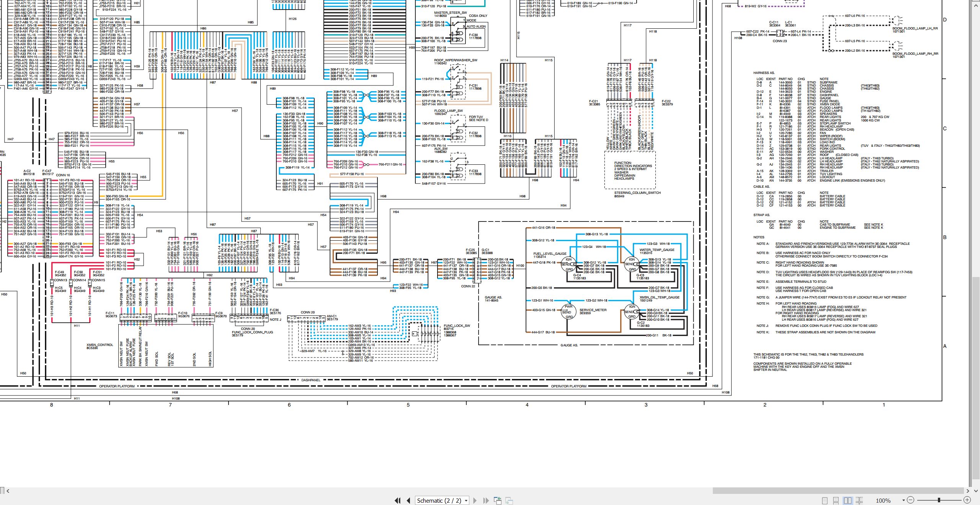Click the FUNC_LOCK_CONN_PLUG label
Screen dimensions: 980x505
point(252,332)
